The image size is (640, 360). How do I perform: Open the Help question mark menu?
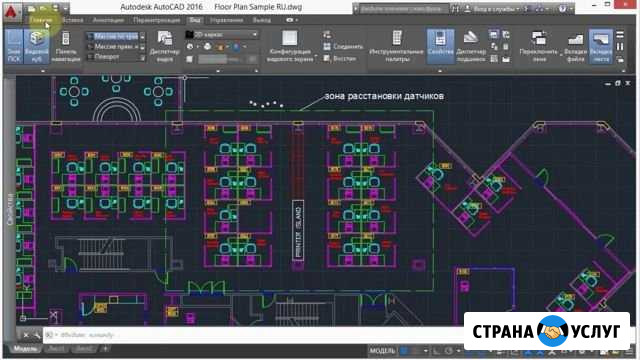point(563,9)
